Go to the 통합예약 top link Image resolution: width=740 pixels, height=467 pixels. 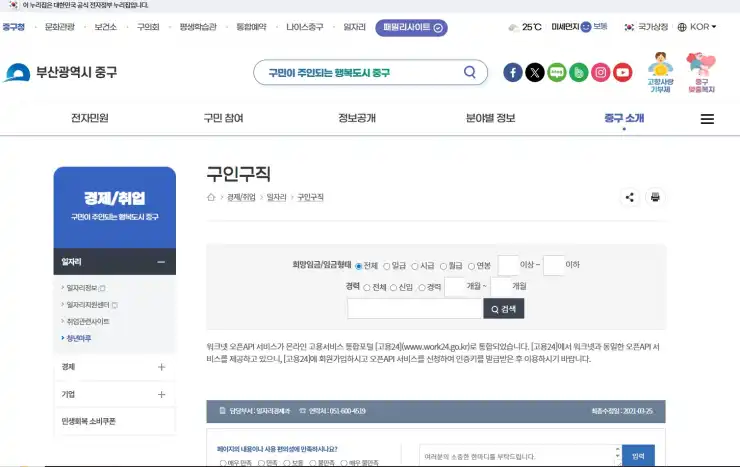point(251,27)
